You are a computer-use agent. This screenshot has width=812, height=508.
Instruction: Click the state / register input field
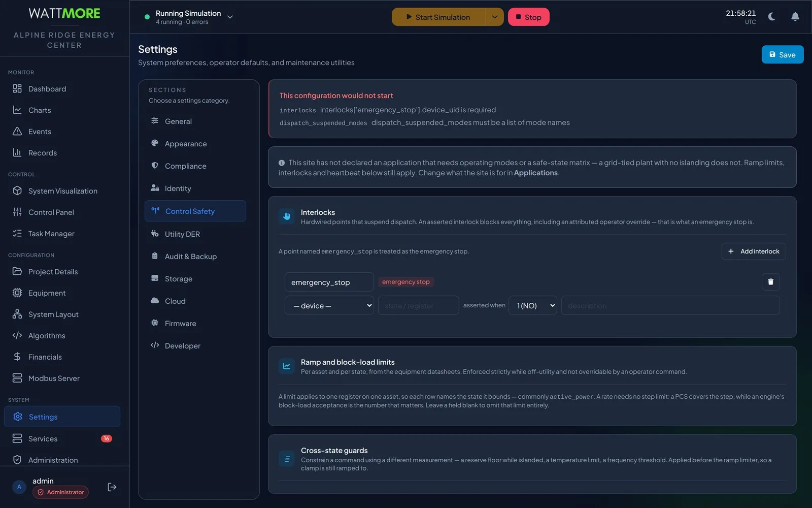coord(419,305)
